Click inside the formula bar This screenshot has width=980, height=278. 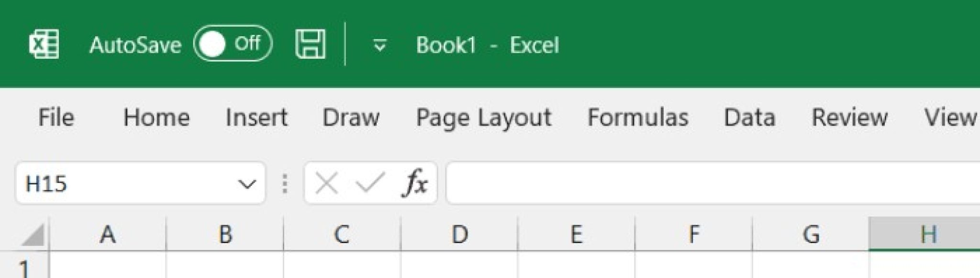[670, 183]
